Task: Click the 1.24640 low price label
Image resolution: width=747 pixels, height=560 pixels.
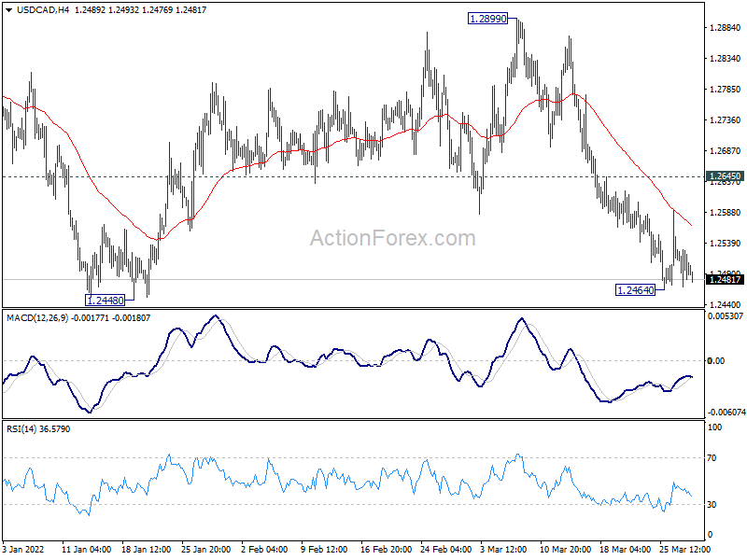Action: 636,290
